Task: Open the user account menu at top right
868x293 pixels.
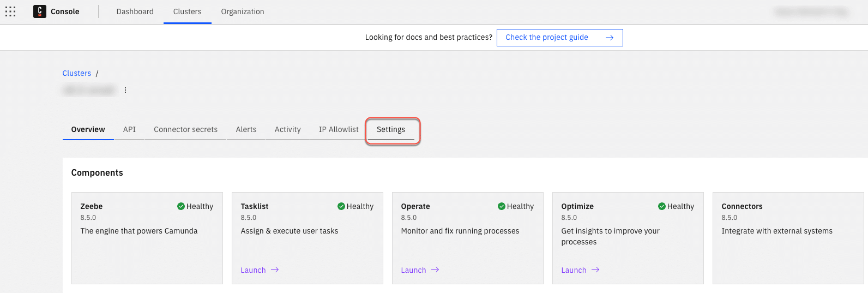Action: (x=811, y=11)
